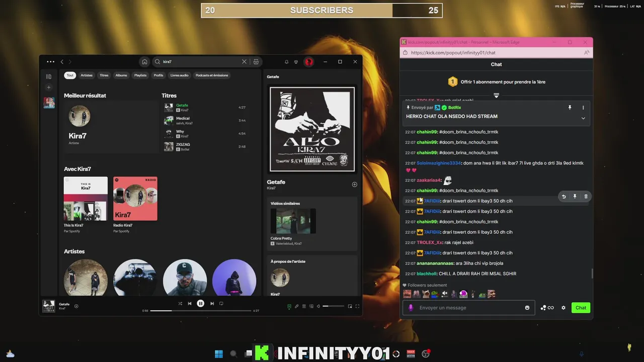
Task: Open the pinned message options menu
Action: tap(583, 108)
